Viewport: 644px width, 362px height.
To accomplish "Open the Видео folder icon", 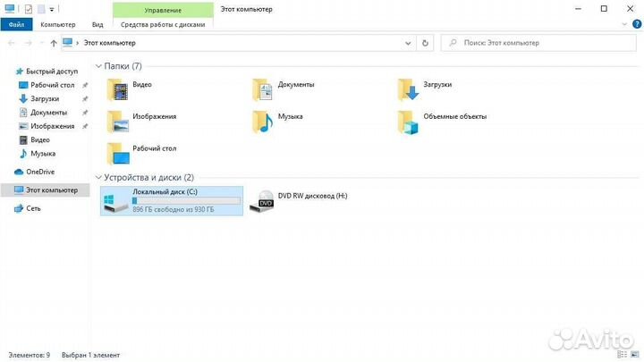I will pyautogui.click(x=118, y=89).
